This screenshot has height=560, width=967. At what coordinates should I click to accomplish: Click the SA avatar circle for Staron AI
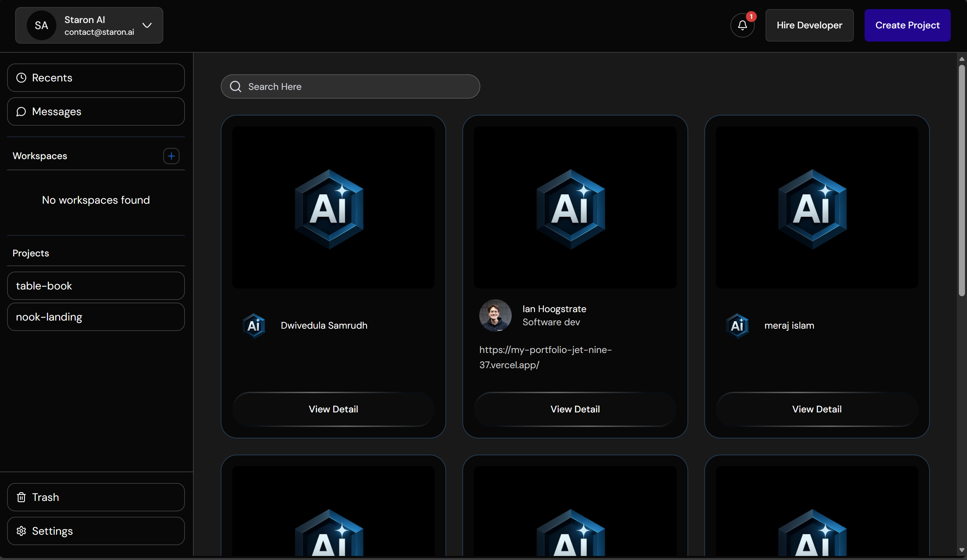tap(41, 25)
